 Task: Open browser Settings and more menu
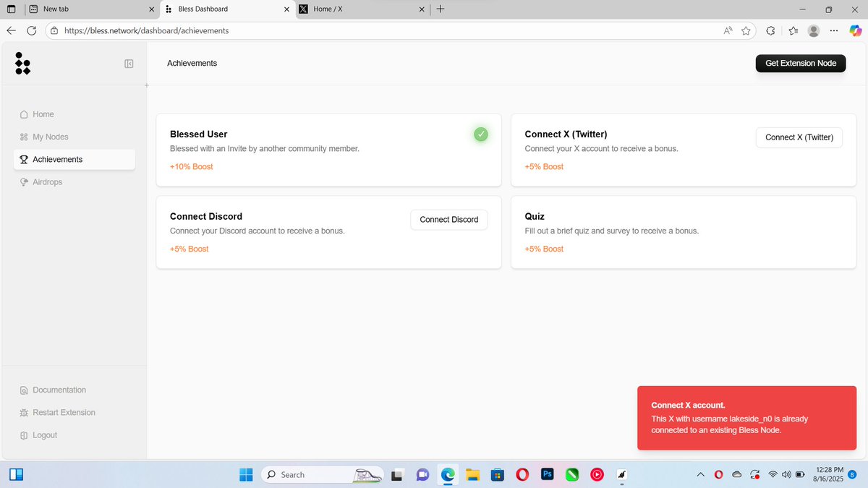[x=835, y=31]
